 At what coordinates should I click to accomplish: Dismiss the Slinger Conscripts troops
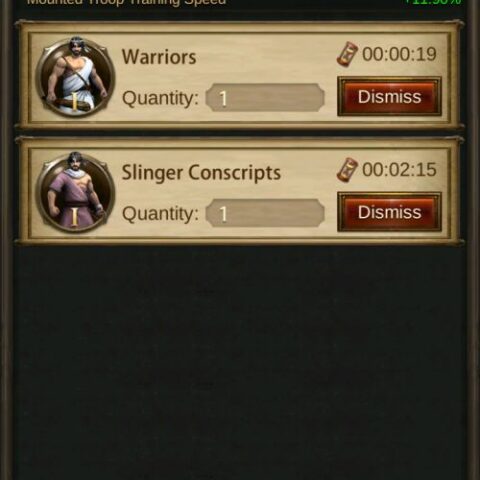coord(389,212)
